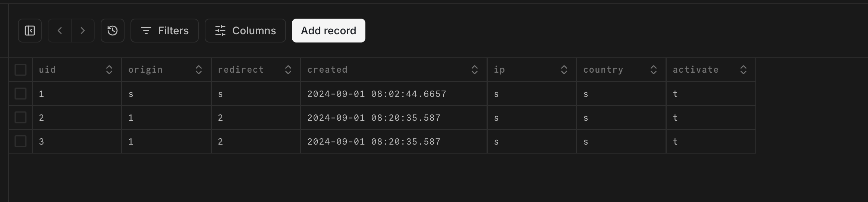Open the history clock icon
Image resolution: width=868 pixels, height=202 pixels.
click(113, 31)
